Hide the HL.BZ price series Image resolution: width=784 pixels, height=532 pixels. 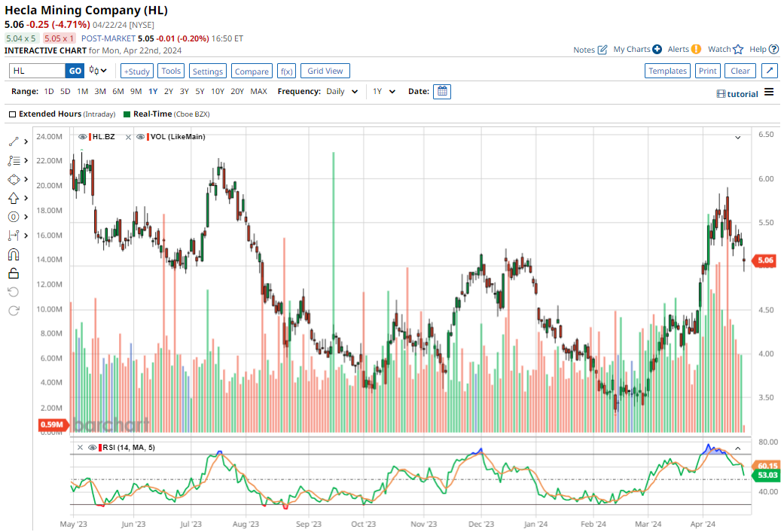[83, 137]
